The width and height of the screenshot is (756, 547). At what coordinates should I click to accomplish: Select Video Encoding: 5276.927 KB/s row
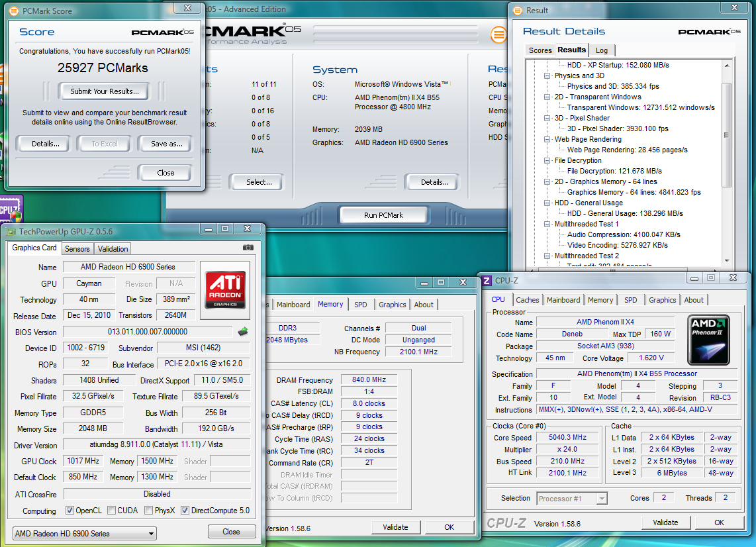[x=617, y=245]
